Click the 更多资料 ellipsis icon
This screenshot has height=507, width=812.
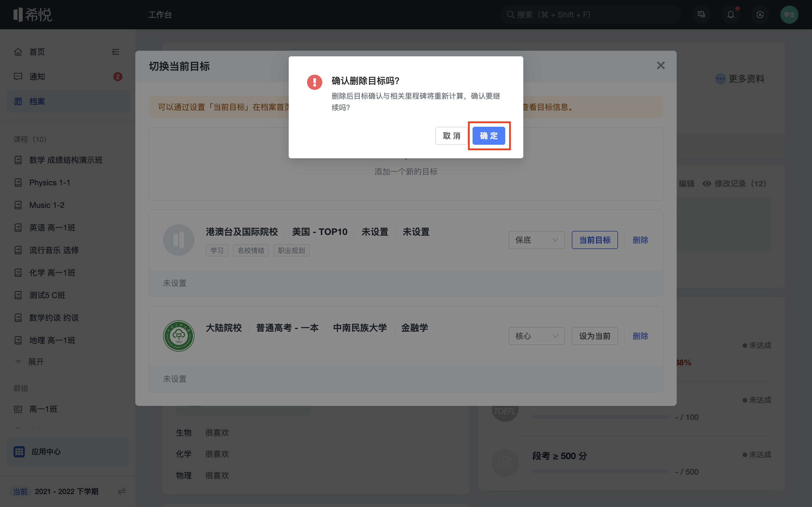click(720, 79)
